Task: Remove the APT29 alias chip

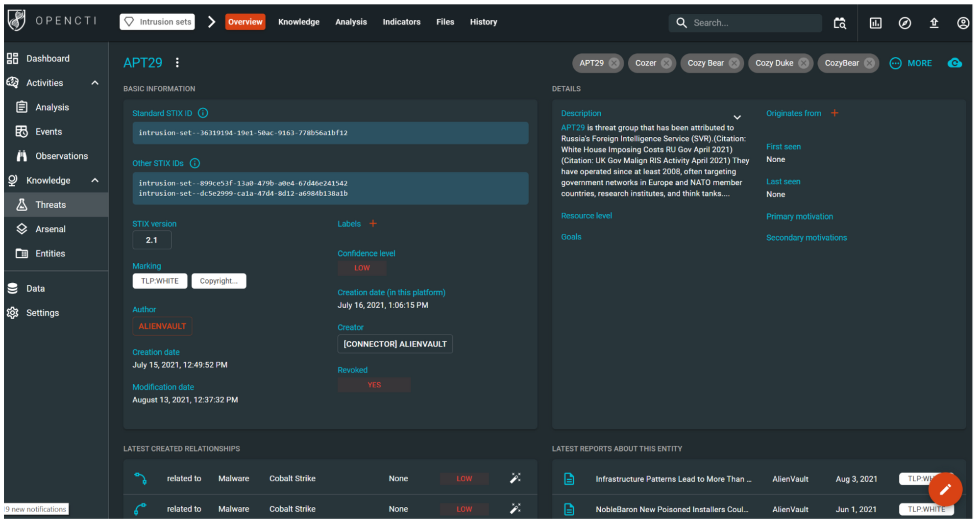Action: click(x=614, y=63)
